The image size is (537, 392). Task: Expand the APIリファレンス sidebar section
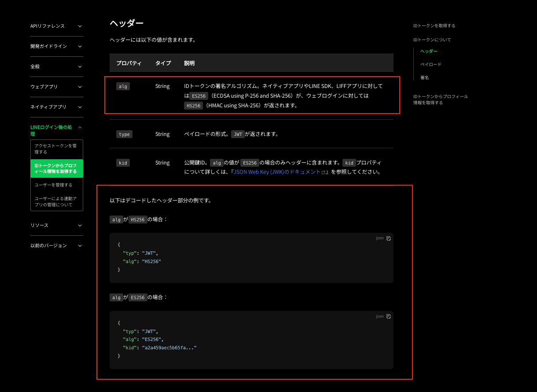click(56, 26)
